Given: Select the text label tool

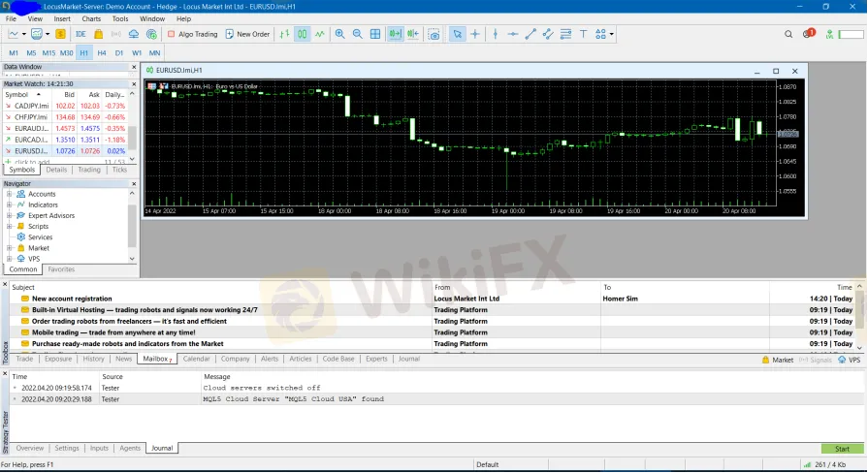Looking at the screenshot, I should pos(584,34).
